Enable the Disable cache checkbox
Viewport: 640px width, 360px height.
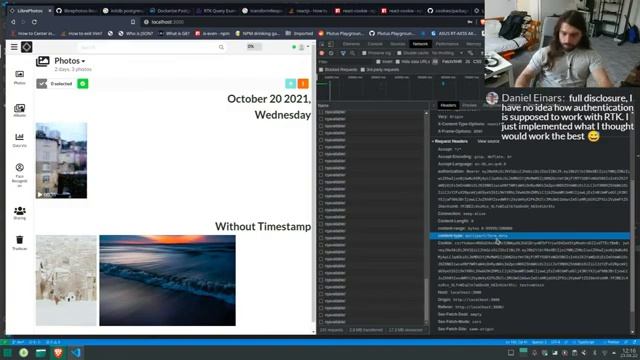click(399, 53)
